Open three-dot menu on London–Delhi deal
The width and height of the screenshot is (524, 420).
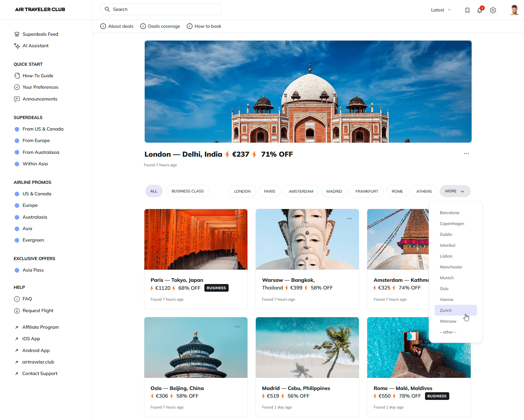pos(467,154)
